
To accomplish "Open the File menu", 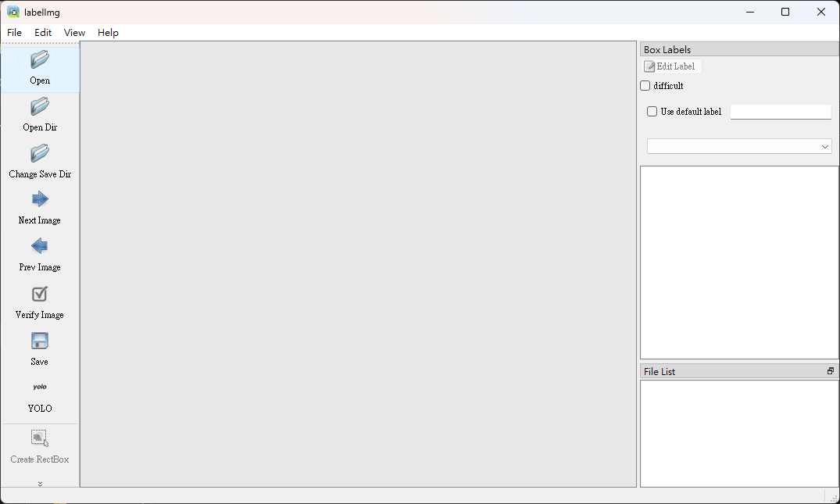I will pos(14,33).
